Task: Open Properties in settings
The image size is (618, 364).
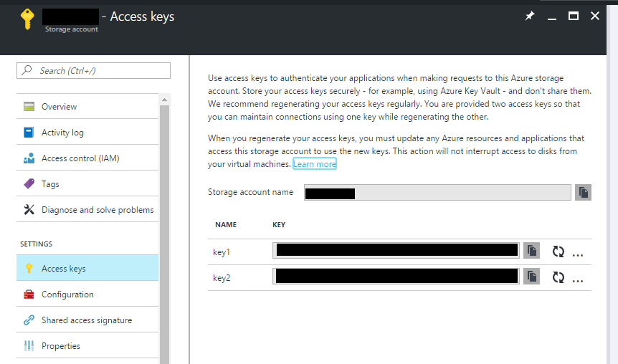Action: (x=87, y=346)
